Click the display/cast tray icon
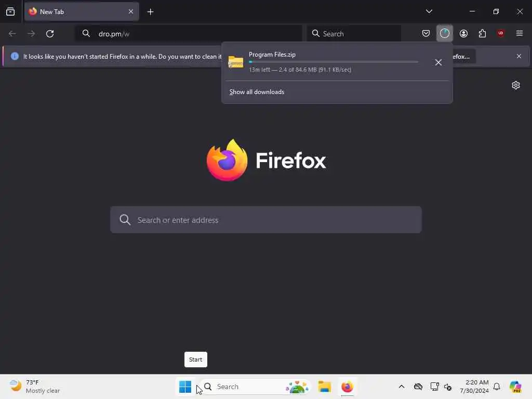 click(x=434, y=387)
